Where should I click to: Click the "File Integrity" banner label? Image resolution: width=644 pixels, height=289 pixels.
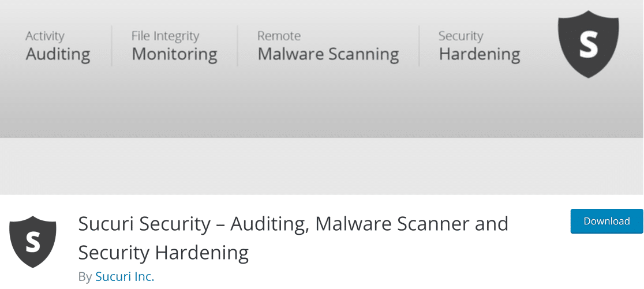pos(166,36)
